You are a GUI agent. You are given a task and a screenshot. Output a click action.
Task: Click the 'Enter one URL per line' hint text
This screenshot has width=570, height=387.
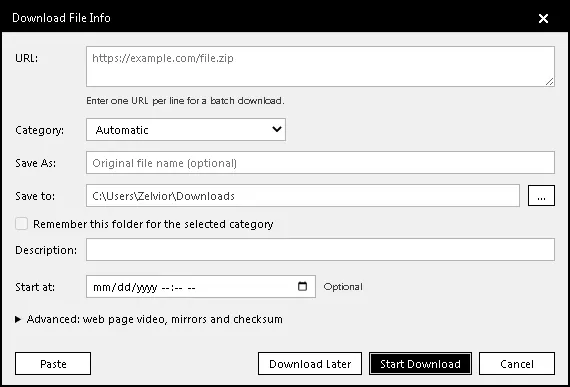tap(185, 101)
